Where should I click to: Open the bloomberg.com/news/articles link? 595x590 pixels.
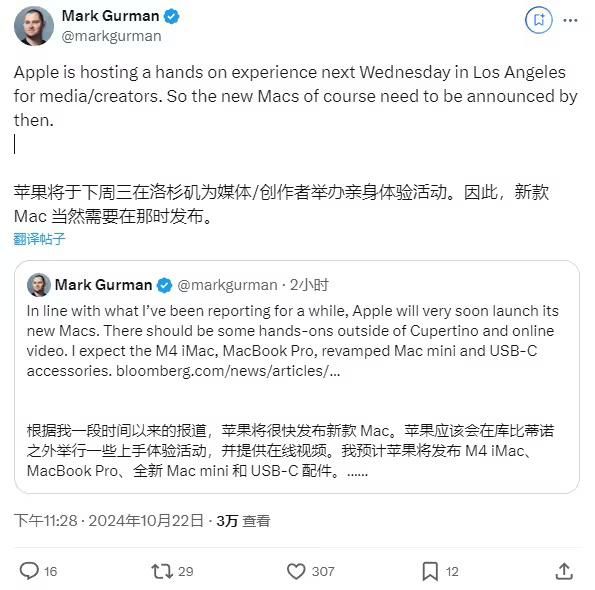pos(228,371)
